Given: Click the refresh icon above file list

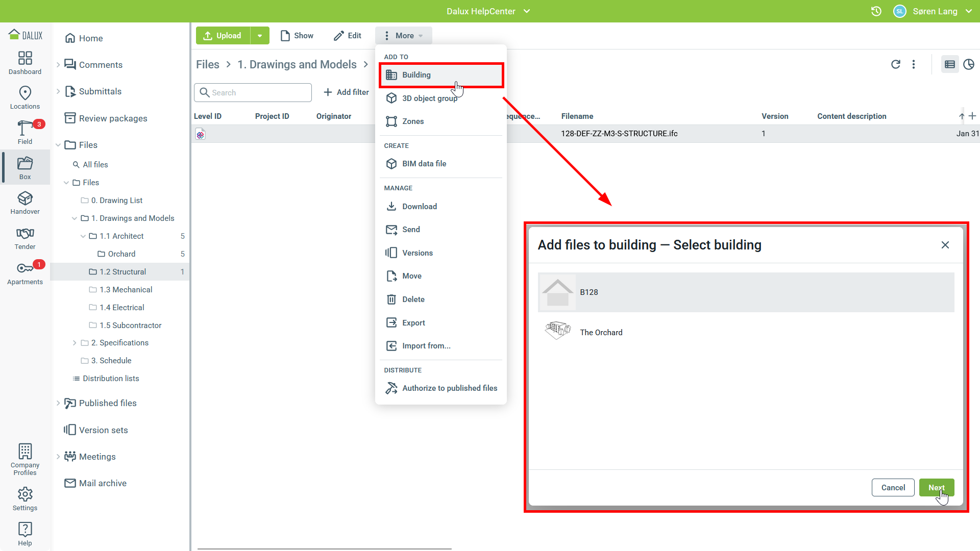Looking at the screenshot, I should (x=895, y=64).
